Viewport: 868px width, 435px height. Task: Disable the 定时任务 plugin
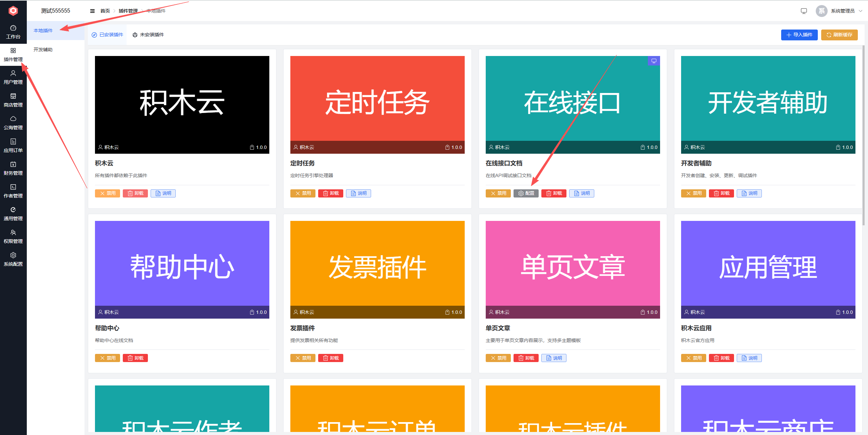click(x=303, y=193)
